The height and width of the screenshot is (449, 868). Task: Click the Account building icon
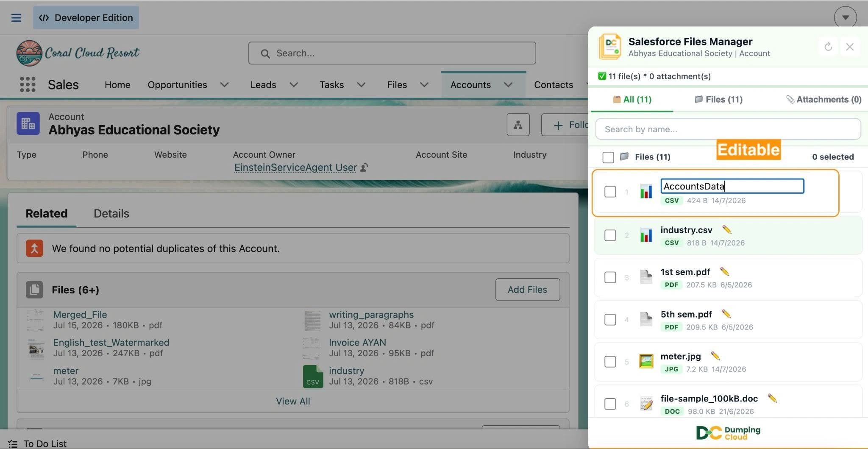28,123
